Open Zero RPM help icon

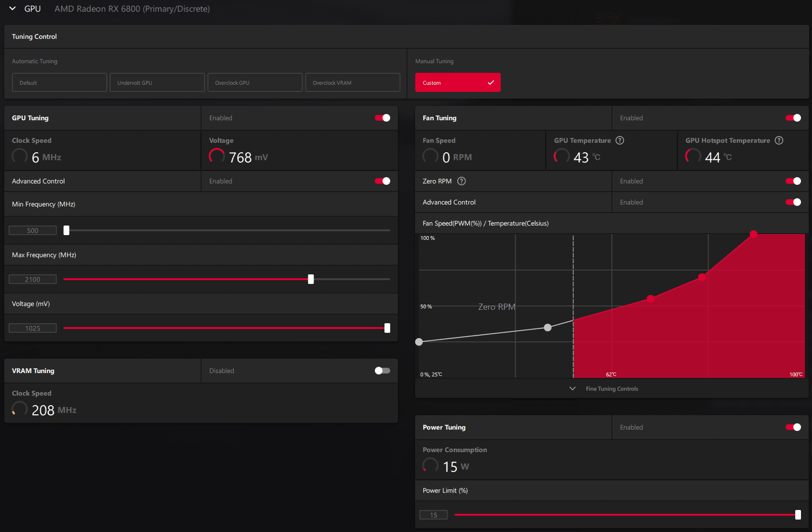pos(462,181)
